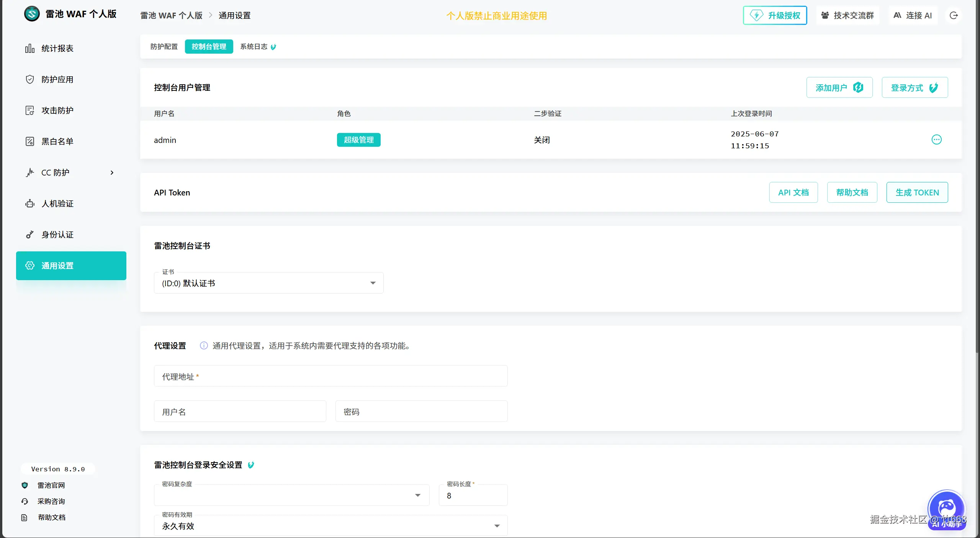Open the 密码有效期 永久有效 dropdown
The width and height of the screenshot is (980, 538).
point(330,526)
